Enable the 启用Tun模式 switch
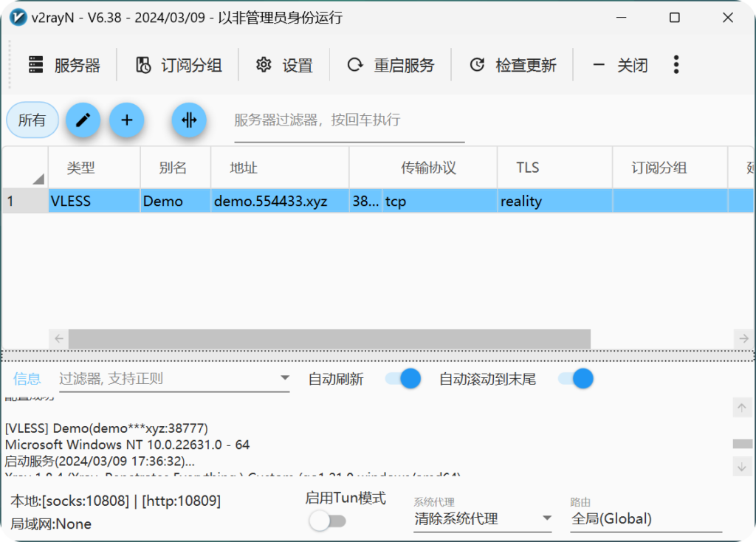The height and width of the screenshot is (542, 756). (x=327, y=521)
